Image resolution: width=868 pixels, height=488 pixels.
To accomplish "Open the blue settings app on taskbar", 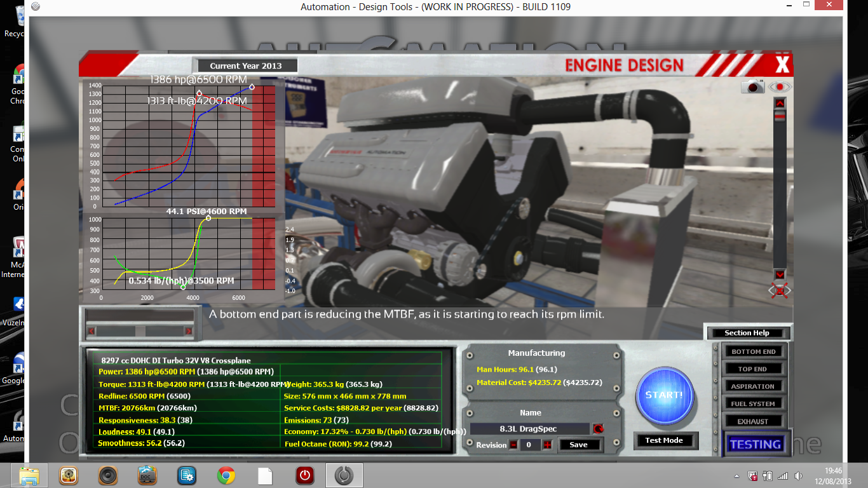I will pyautogui.click(x=186, y=475).
